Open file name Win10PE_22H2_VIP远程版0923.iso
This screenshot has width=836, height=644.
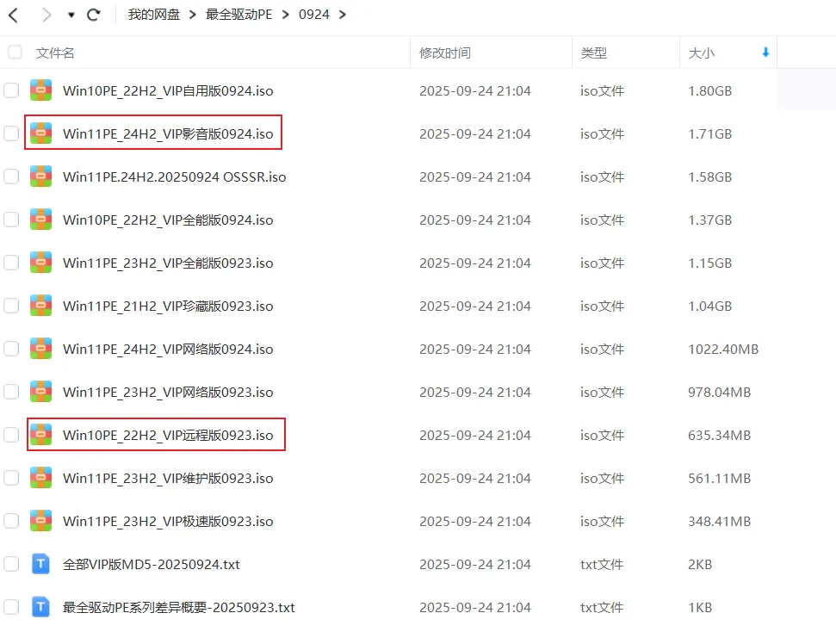click(x=168, y=435)
